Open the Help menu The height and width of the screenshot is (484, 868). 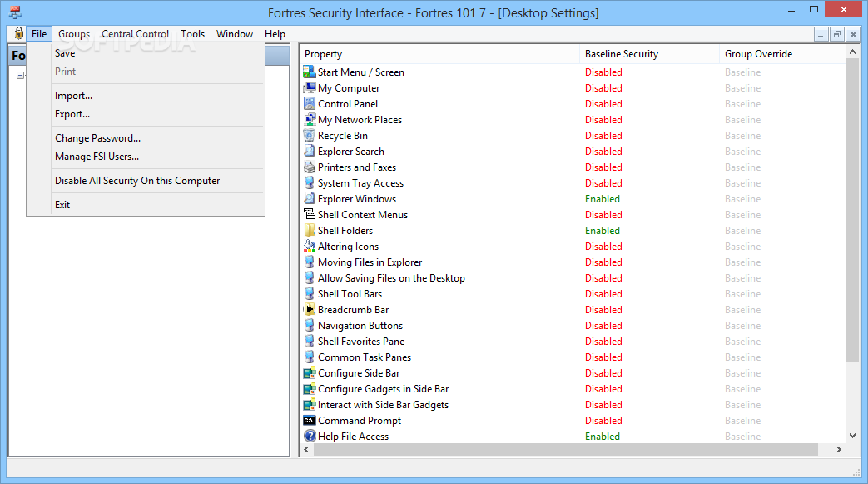click(275, 34)
